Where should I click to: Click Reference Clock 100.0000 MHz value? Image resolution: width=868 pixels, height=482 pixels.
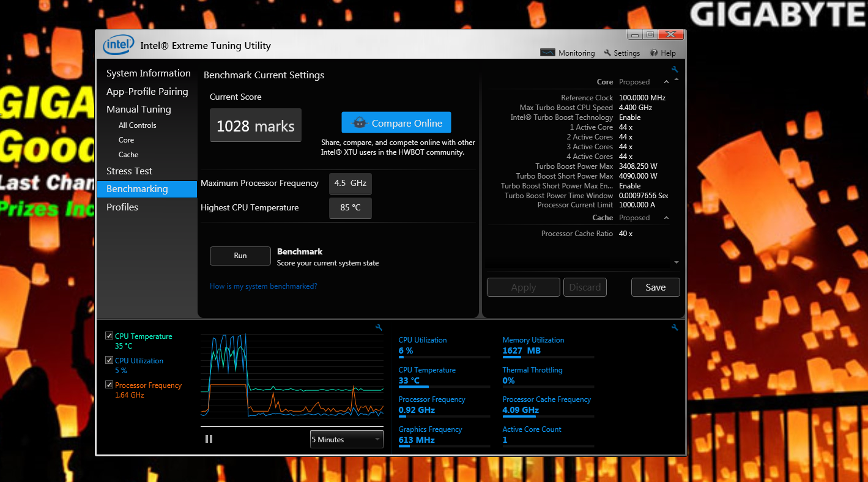(x=642, y=98)
